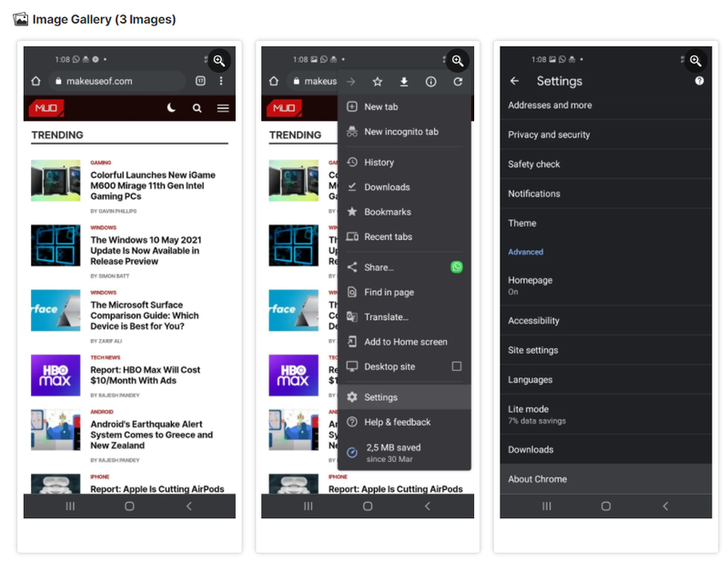Click the makeuseof.com address bar in first screenshot

coord(118,81)
